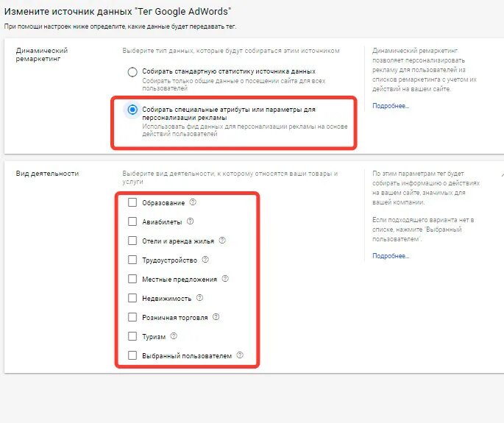Image resolution: width=504 pixels, height=423 pixels.
Task: Show help for Отели и аренда жилья
Action: tap(222, 241)
